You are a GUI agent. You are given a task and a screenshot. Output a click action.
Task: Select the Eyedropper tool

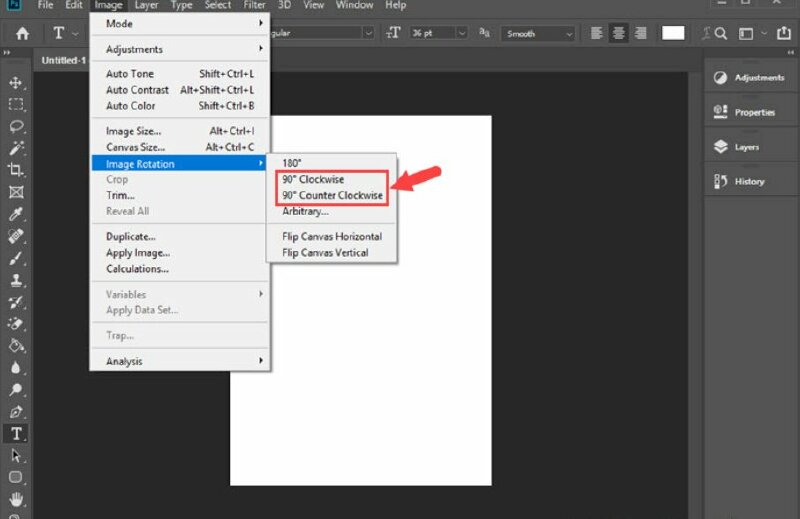(x=16, y=214)
